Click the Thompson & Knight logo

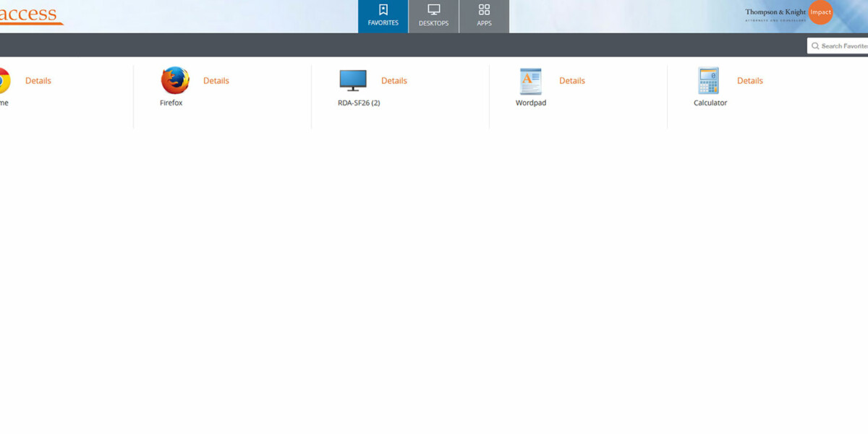tap(774, 12)
